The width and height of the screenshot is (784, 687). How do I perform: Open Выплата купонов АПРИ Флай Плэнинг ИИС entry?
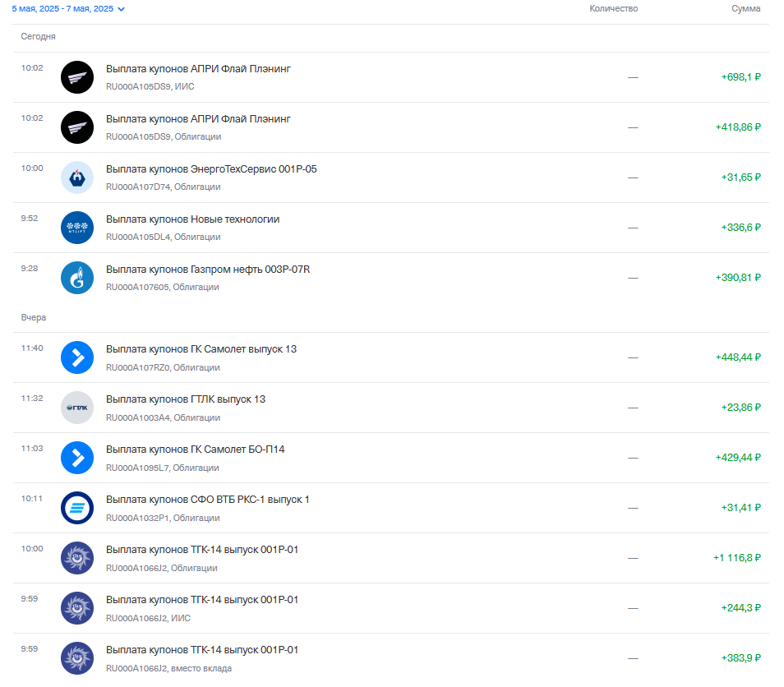point(198,69)
